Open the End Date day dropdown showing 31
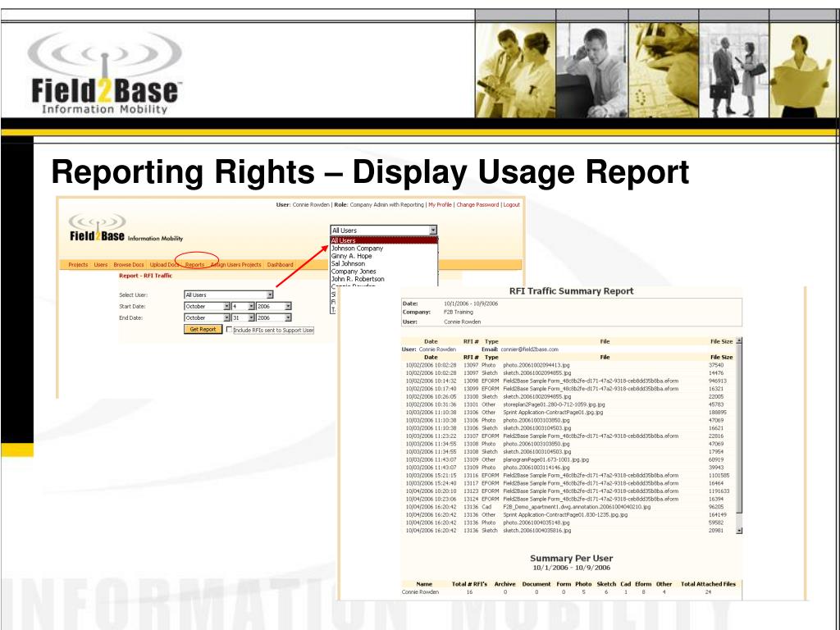This screenshot has width=840, height=630. (243, 317)
